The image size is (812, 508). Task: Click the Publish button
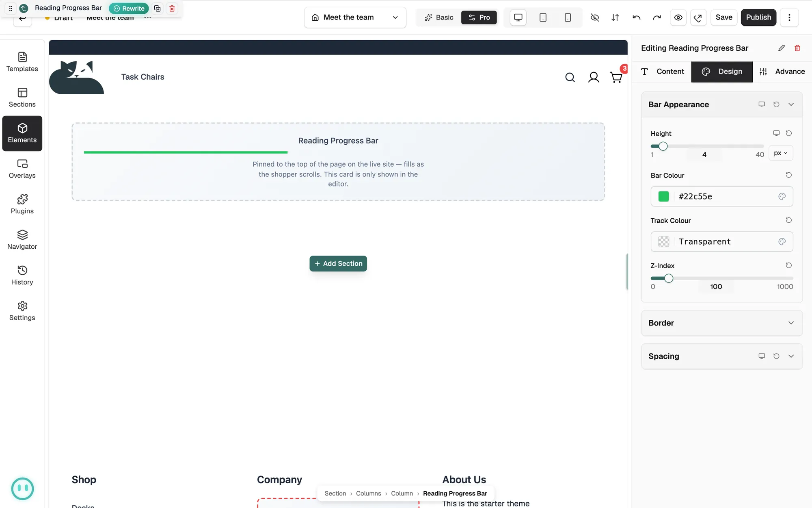[758, 17]
